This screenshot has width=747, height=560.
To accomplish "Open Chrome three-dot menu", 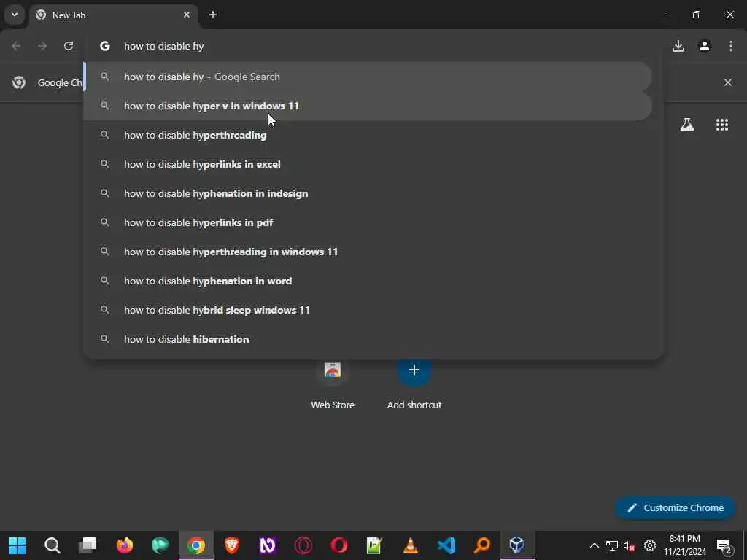I will (731, 46).
